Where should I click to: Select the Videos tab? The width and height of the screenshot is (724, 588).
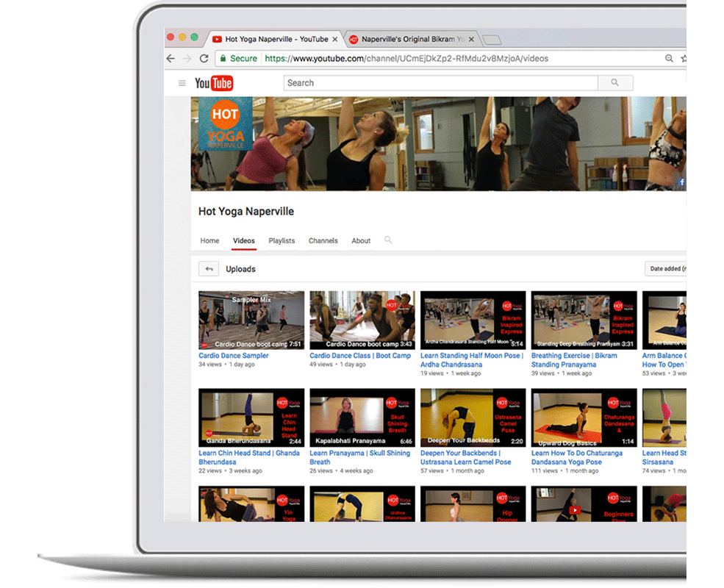pyautogui.click(x=244, y=241)
